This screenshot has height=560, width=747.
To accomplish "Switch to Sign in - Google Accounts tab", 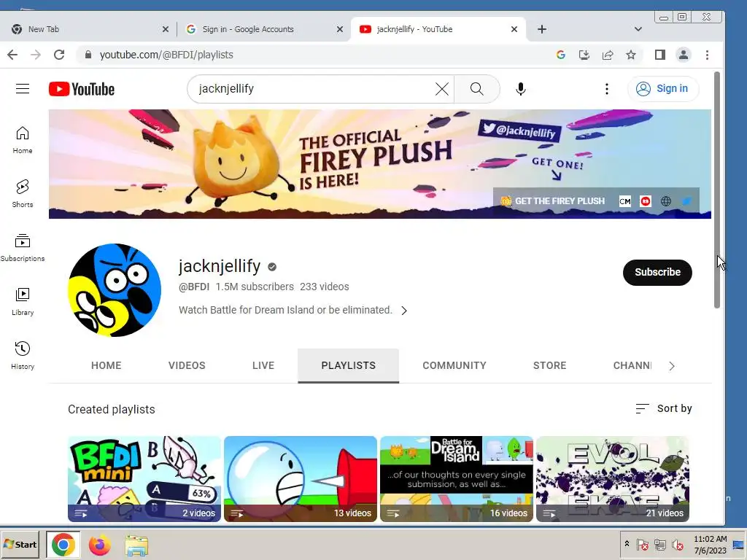I will (x=263, y=29).
